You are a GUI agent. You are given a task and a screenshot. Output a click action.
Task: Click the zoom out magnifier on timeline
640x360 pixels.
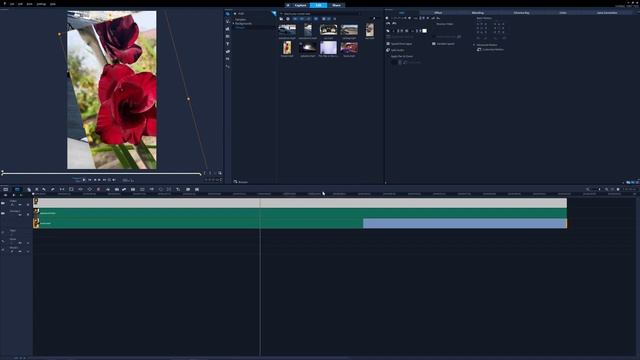pos(588,189)
